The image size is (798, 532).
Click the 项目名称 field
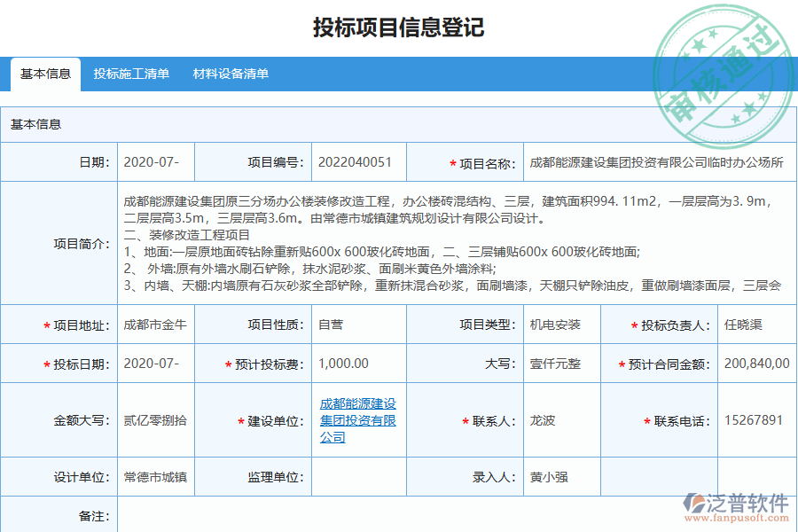click(x=656, y=161)
